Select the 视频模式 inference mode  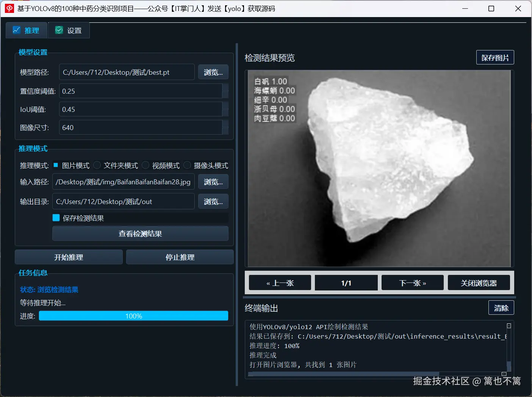click(x=146, y=165)
